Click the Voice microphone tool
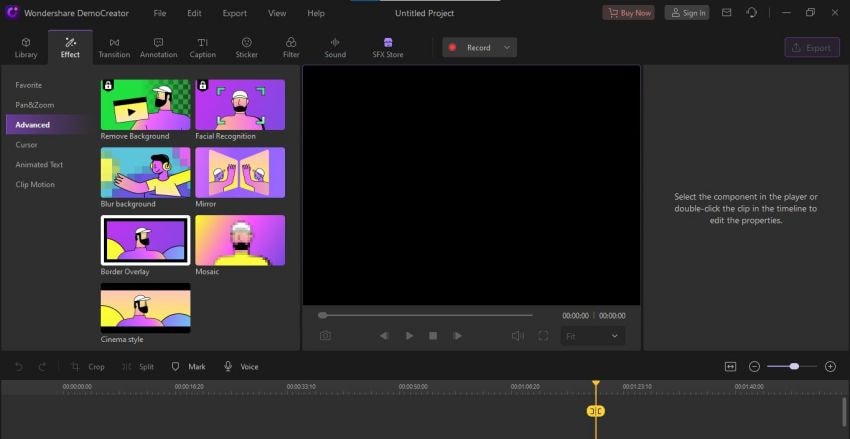This screenshot has width=850, height=439. (x=241, y=367)
